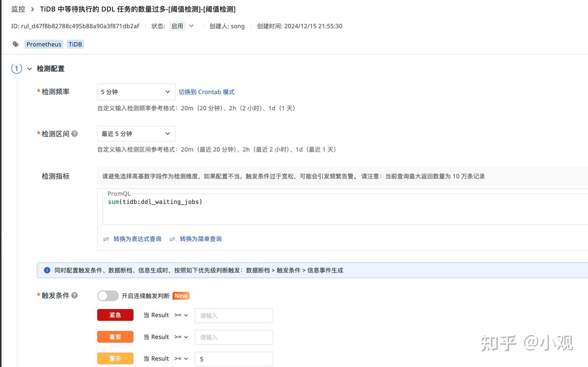Click the help icon beside 触发条件
Viewport: 588px width, 367px height.
pos(74,295)
